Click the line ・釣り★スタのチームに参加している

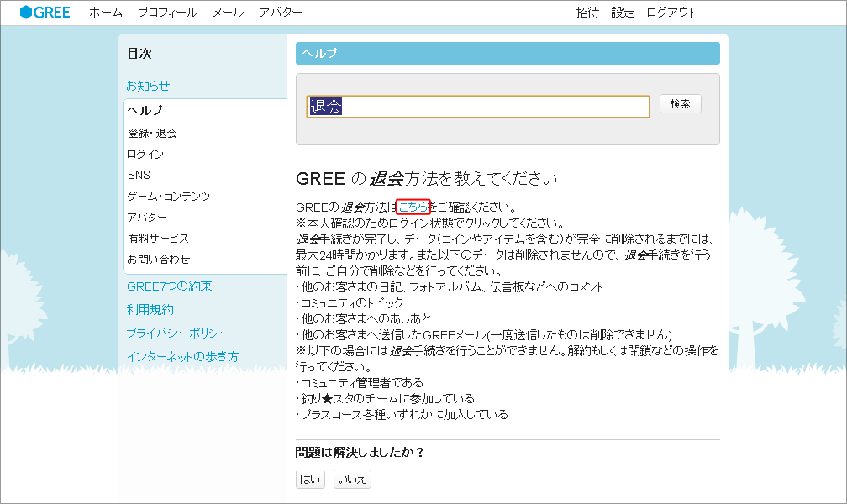tap(385, 399)
